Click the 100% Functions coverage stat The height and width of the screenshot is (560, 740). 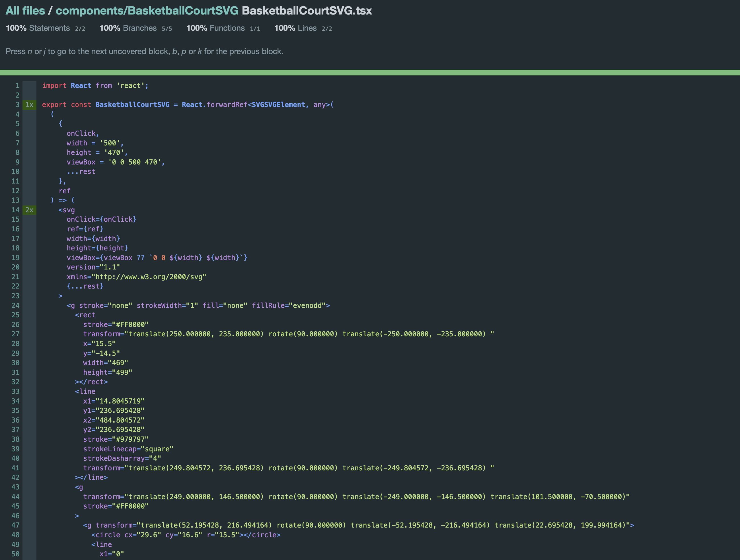[223, 28]
